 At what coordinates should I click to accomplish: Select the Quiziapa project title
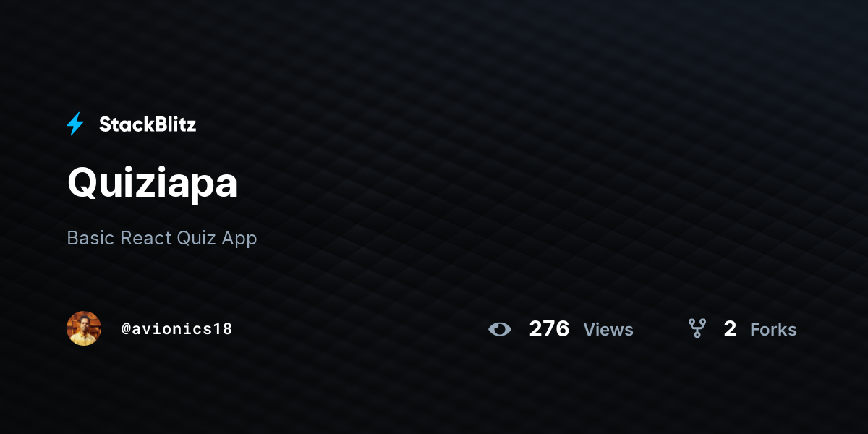point(152,184)
